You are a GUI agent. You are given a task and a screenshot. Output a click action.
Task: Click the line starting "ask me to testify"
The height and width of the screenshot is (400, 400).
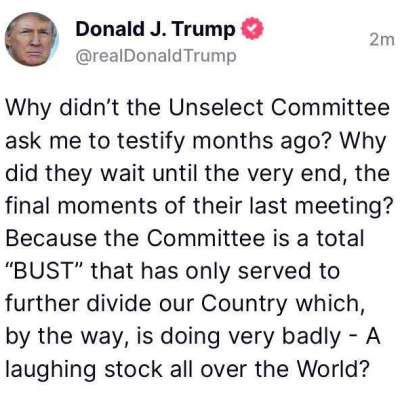tap(195, 142)
